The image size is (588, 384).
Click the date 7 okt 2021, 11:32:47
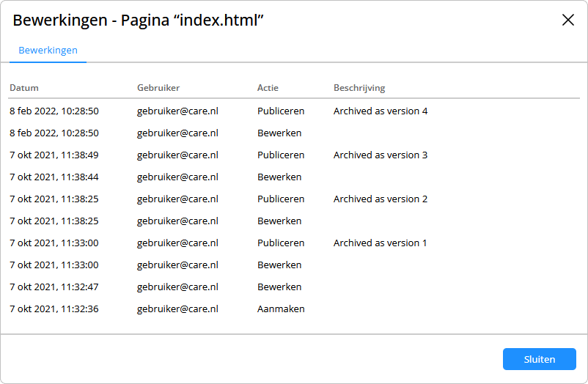[x=54, y=287]
